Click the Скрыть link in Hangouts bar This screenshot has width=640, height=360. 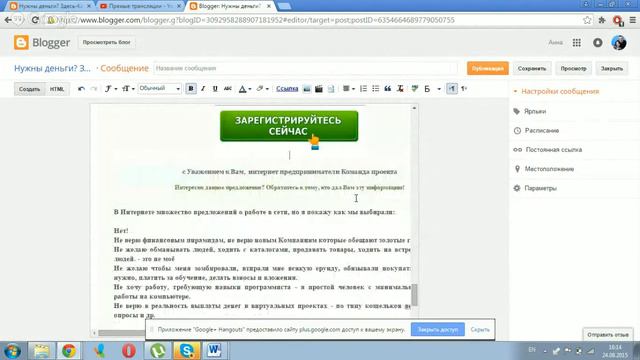tap(480, 329)
